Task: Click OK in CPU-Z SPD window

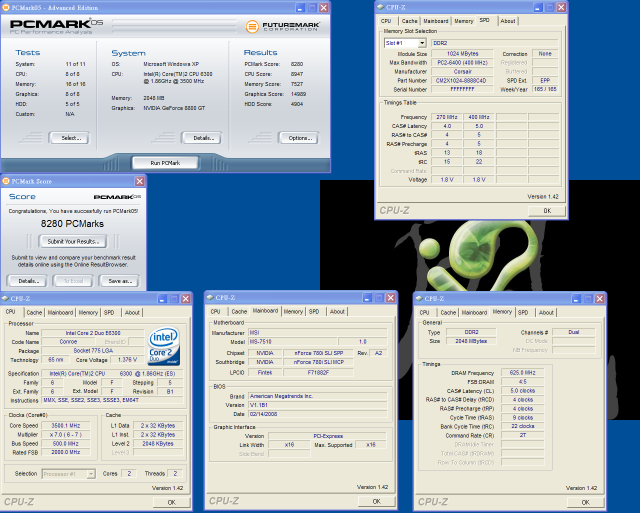Action: coord(547,211)
